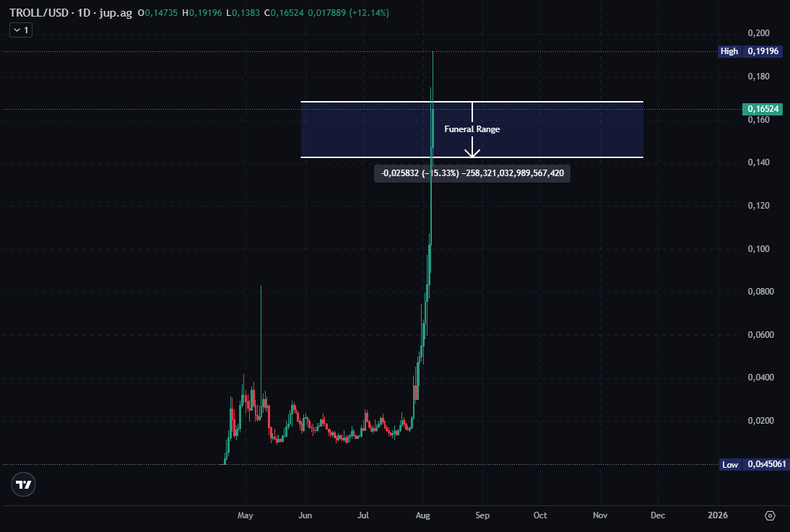Screen dimensions: 790x532
Task: Click current price tag 0,16524
Action: (763, 109)
